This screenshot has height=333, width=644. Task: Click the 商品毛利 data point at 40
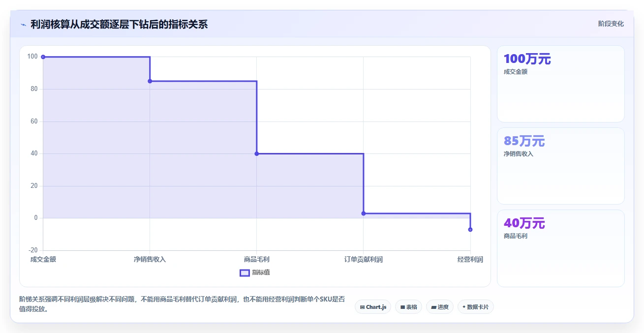[257, 153]
